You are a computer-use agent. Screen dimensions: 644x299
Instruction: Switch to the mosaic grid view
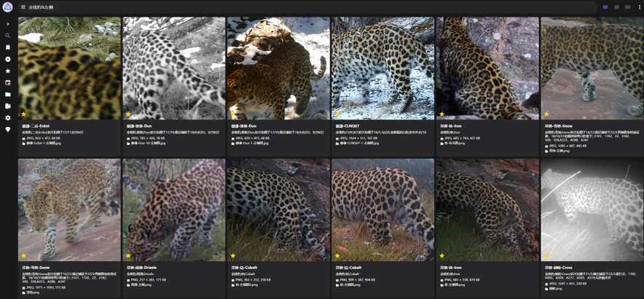[x=616, y=7]
